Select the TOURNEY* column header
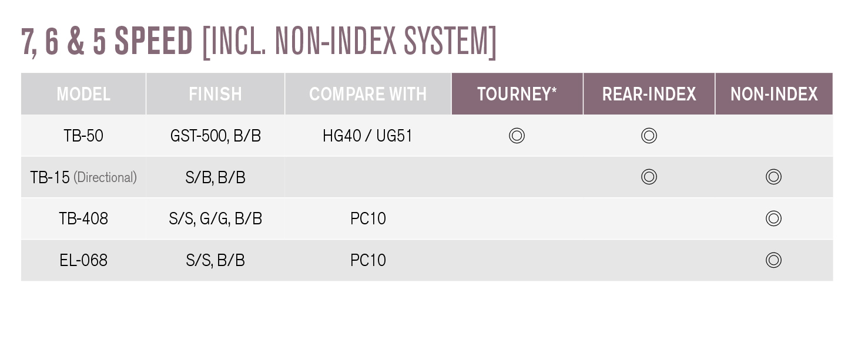Image resolution: width=868 pixels, height=350 pixels. 517,94
